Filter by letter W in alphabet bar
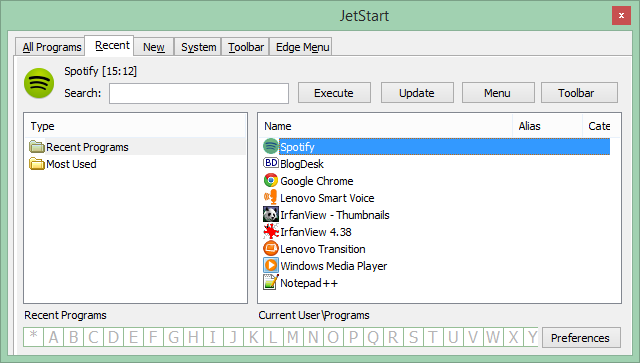The image size is (640, 363). tap(493, 337)
